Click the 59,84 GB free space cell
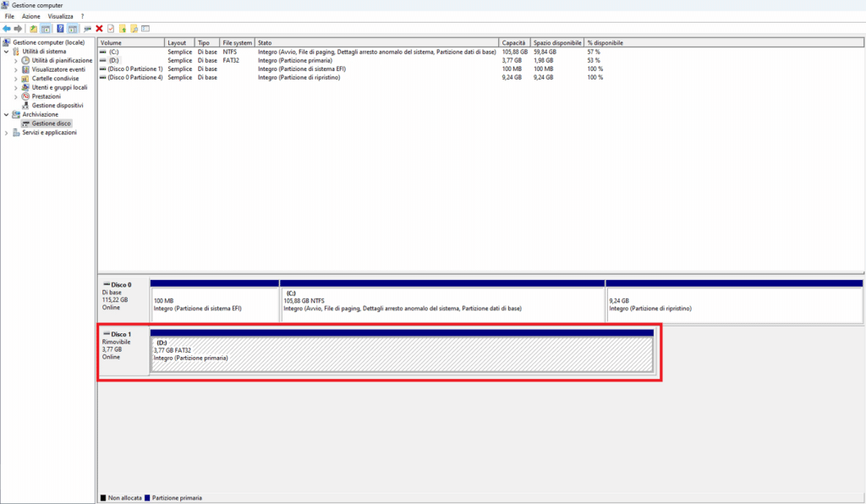The height and width of the screenshot is (504, 866). point(545,52)
